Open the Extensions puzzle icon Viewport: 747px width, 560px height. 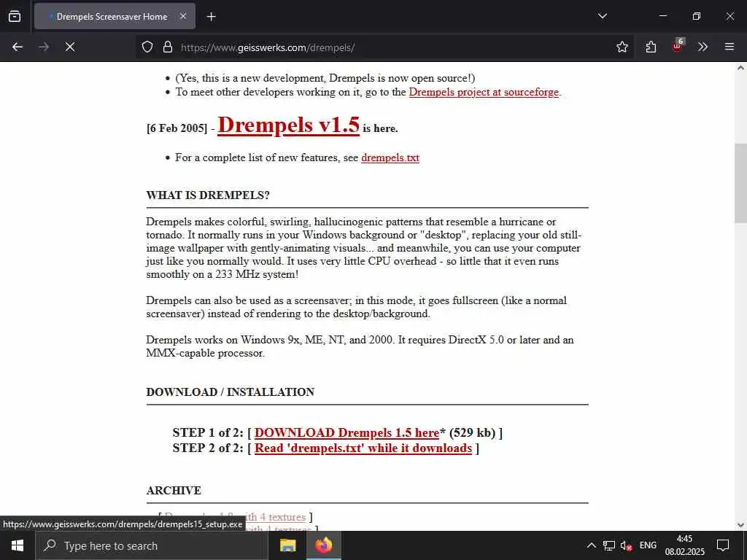click(x=651, y=47)
